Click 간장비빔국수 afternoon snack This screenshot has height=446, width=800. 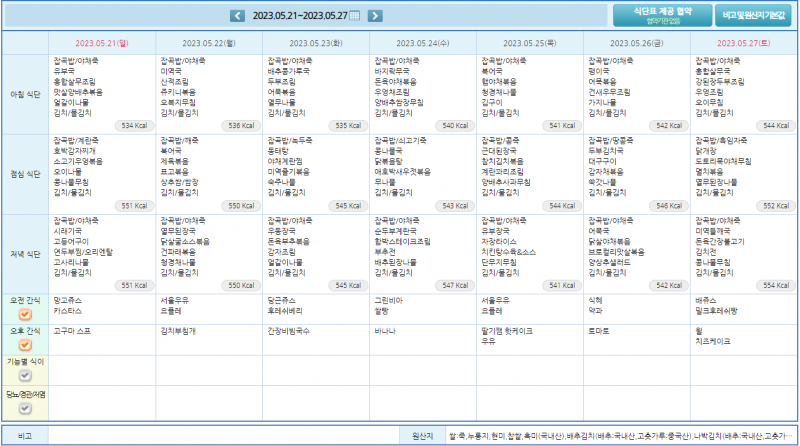289,331
